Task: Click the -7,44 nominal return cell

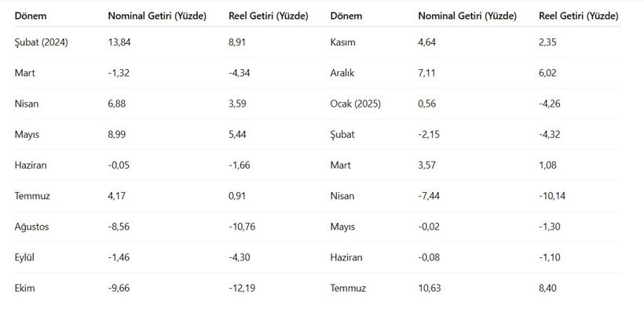Action: coord(430,196)
